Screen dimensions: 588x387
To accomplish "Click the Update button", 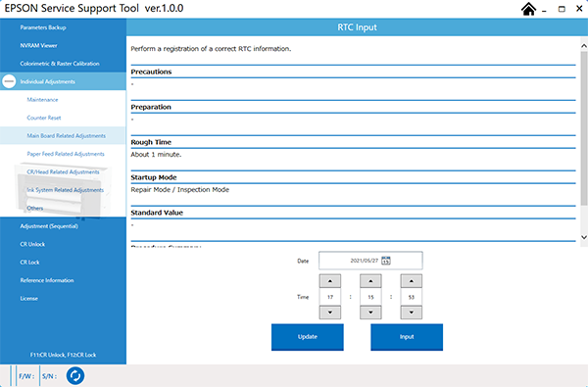I will pos(308,337).
